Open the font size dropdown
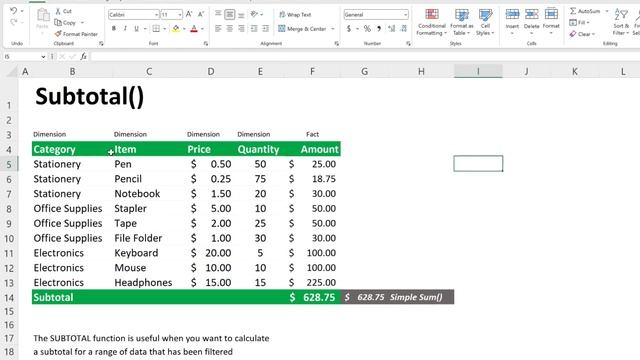The height and width of the screenshot is (360, 640). point(180,15)
